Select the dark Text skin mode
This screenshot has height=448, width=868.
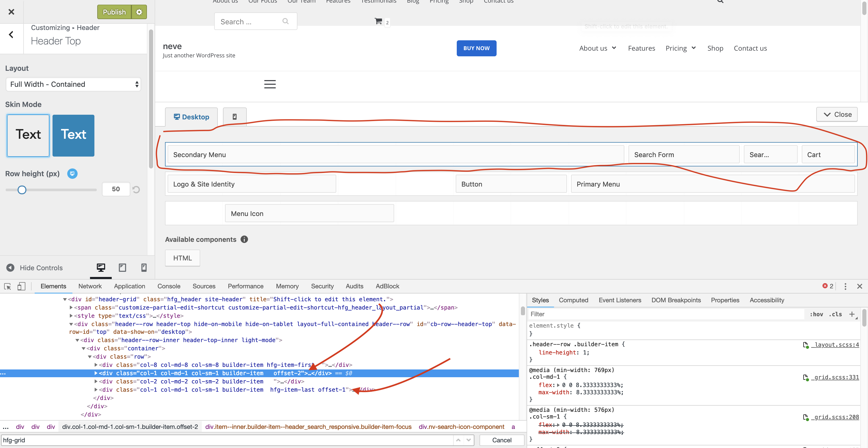[x=73, y=136]
